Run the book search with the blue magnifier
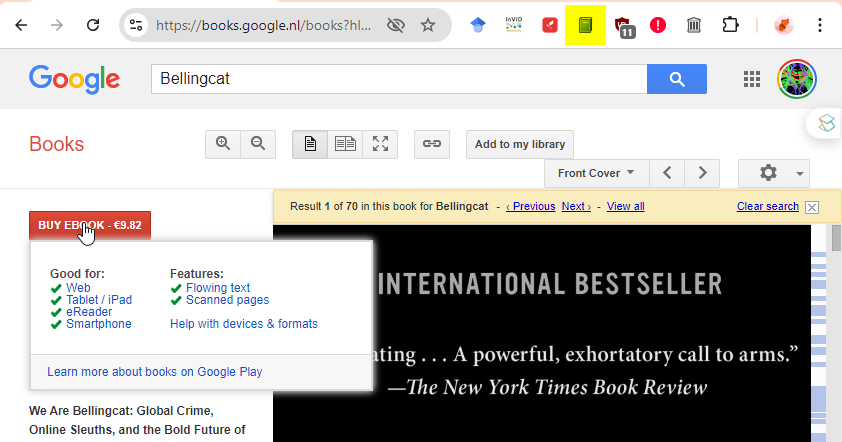 [x=677, y=79]
